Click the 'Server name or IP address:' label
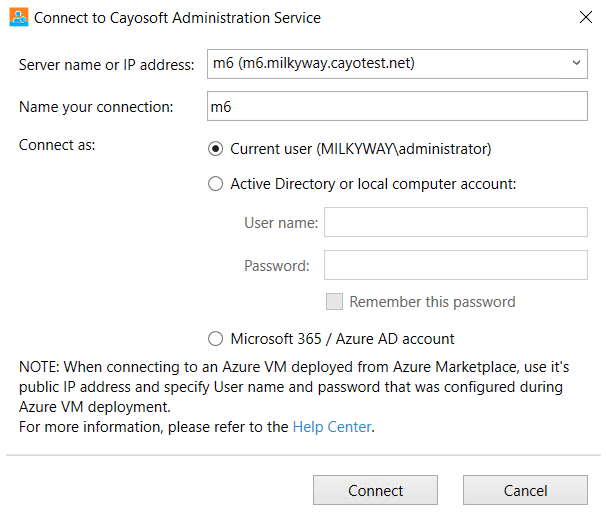 [x=106, y=65]
